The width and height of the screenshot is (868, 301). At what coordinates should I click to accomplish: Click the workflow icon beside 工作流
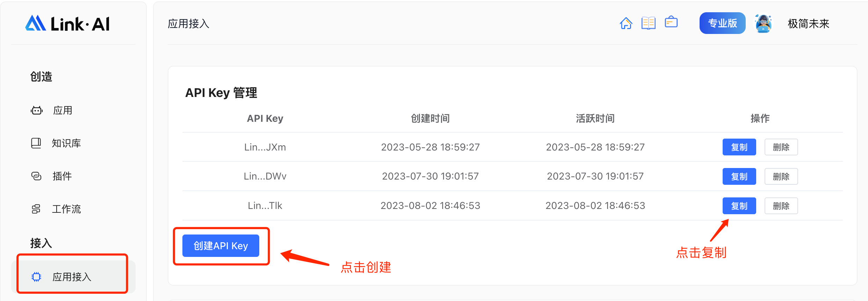pyautogui.click(x=36, y=209)
